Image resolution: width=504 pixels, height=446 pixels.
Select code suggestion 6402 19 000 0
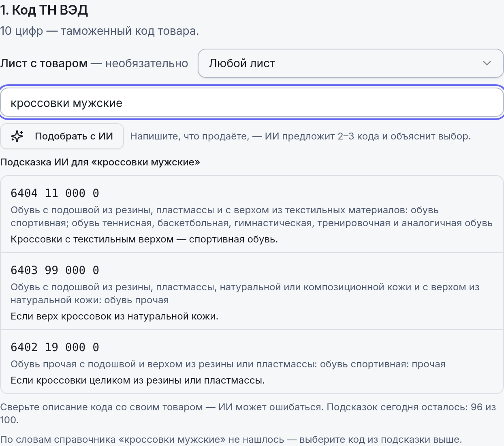pos(252,362)
